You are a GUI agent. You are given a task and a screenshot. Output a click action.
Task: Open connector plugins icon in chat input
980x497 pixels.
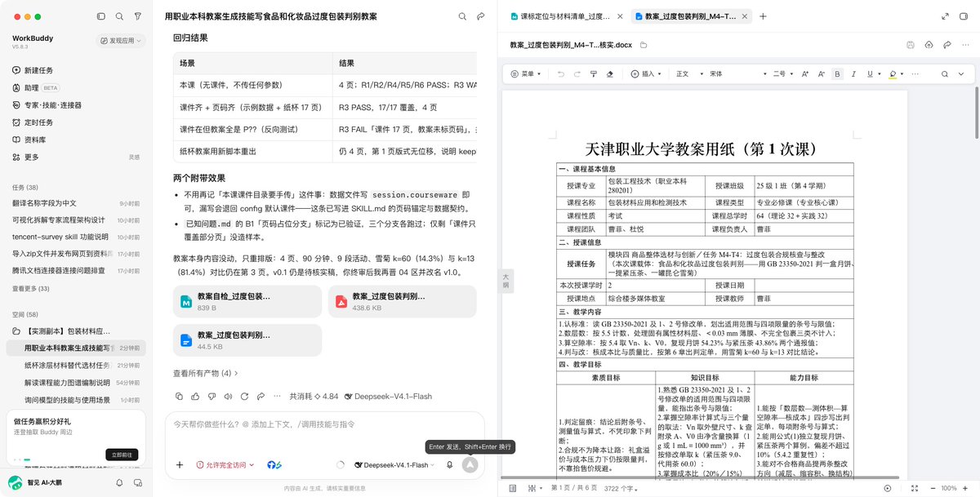point(274,465)
